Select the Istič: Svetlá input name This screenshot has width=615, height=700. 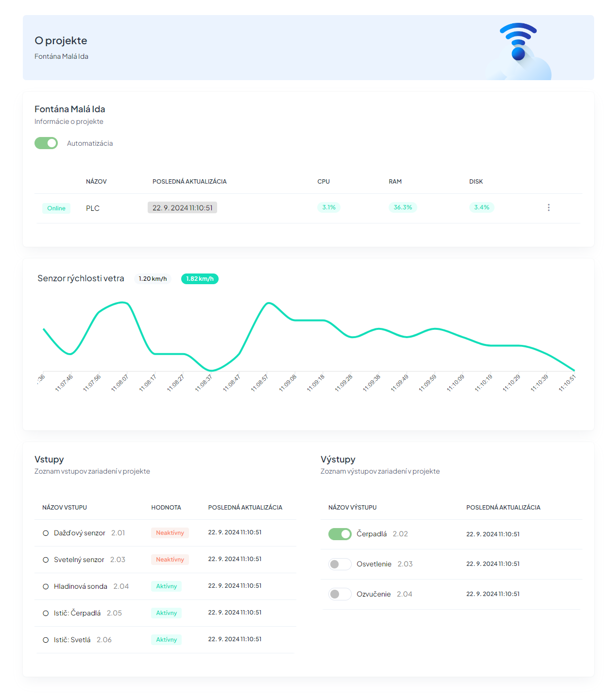pyautogui.click(x=72, y=640)
